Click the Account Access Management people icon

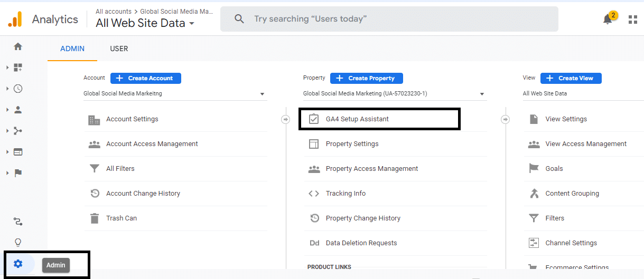tap(94, 144)
